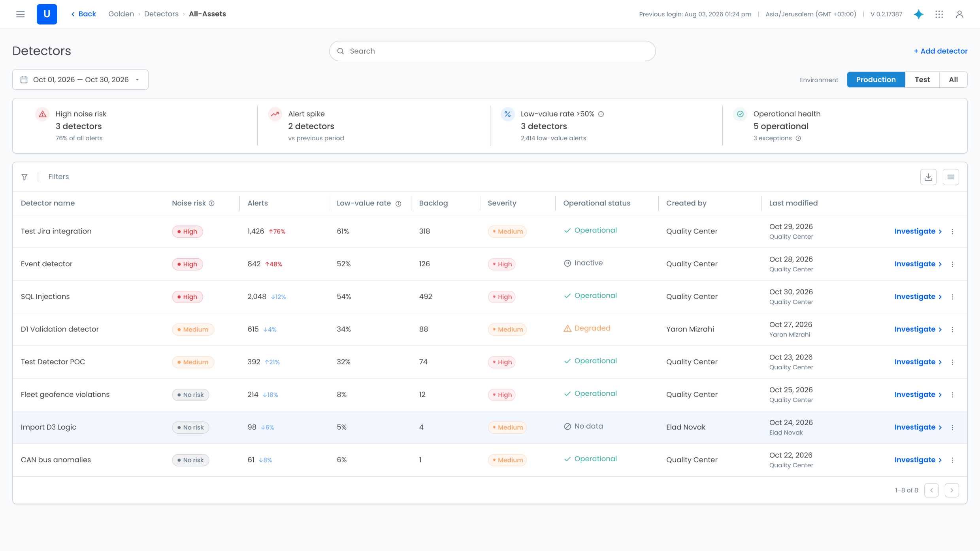Screen dimensions: 980x551
Task: Open the user profile icon
Action: [959, 14]
